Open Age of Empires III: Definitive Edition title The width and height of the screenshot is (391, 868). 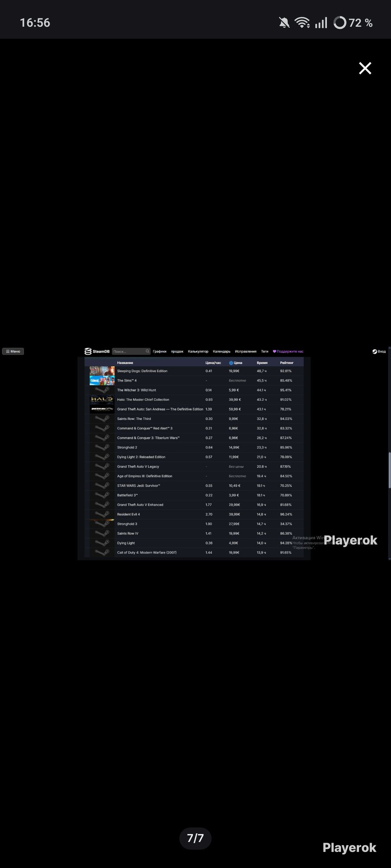(145, 476)
